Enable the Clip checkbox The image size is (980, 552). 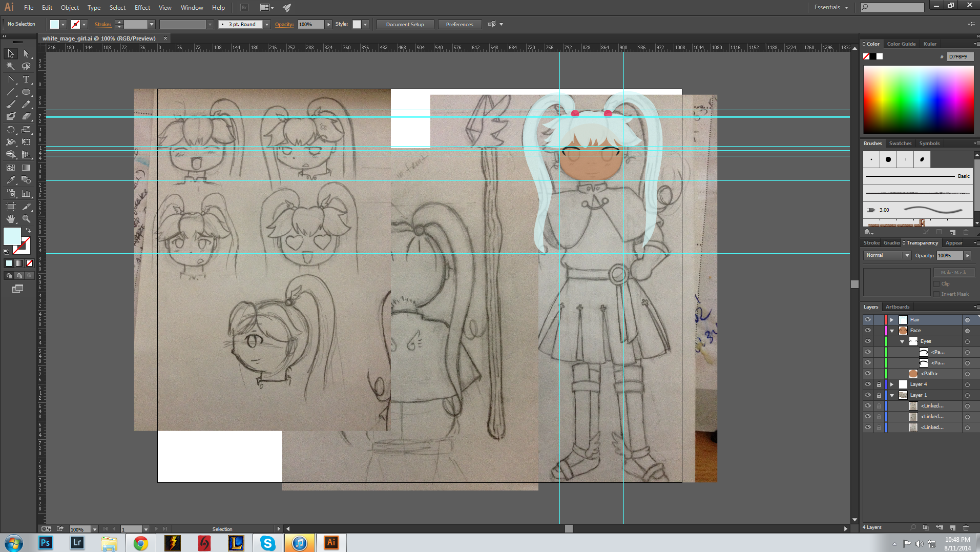936,284
